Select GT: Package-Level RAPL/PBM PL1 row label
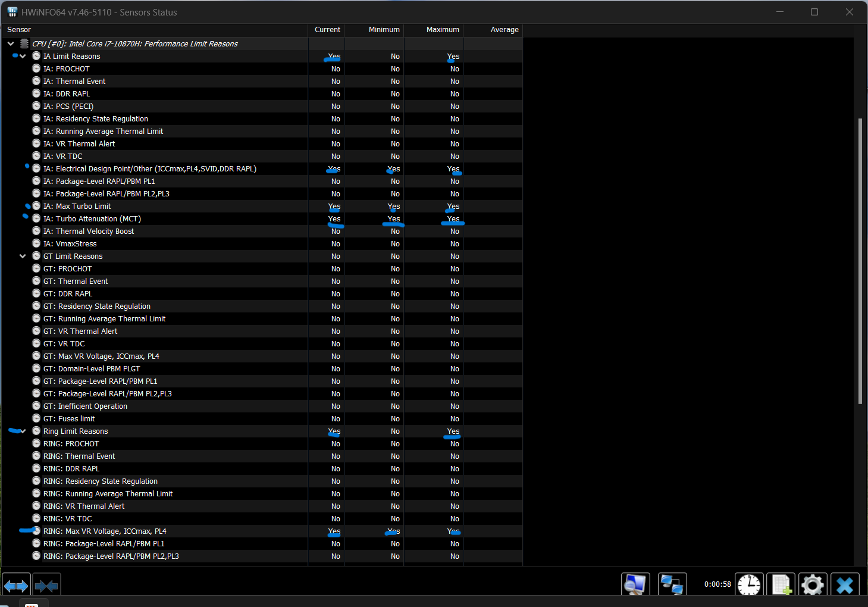 coord(100,381)
